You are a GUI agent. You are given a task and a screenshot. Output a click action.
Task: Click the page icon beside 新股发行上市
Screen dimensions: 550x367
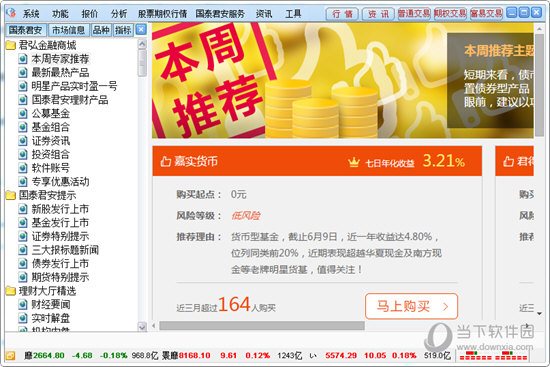tap(23, 209)
